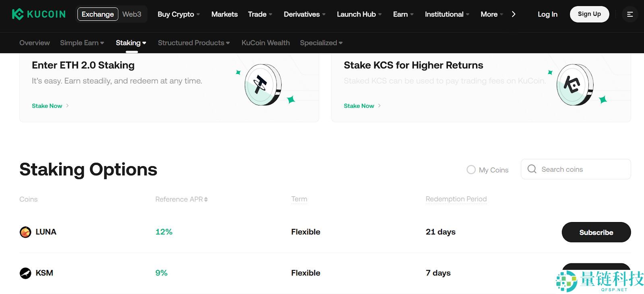The height and width of the screenshot is (294, 644).
Task: Click the Enter ETH 2.0 Staking heading
Action: pyautogui.click(x=83, y=65)
